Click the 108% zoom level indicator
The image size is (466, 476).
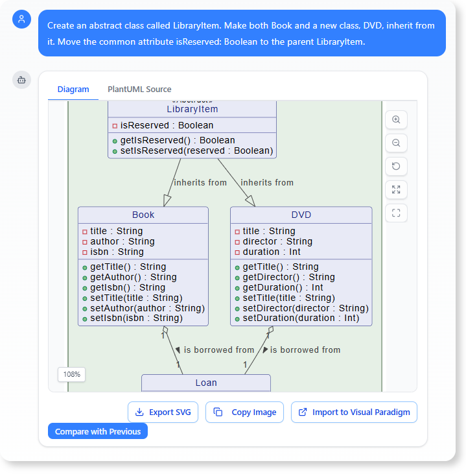[x=71, y=374]
